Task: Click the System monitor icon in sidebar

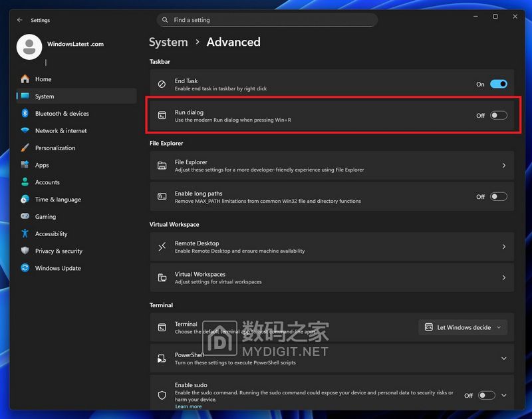Action: (25, 96)
